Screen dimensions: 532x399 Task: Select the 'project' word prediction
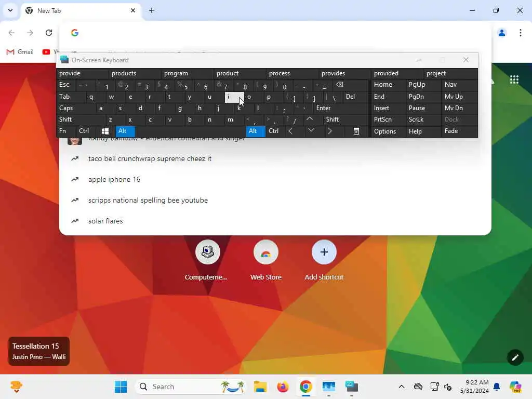[451, 73]
